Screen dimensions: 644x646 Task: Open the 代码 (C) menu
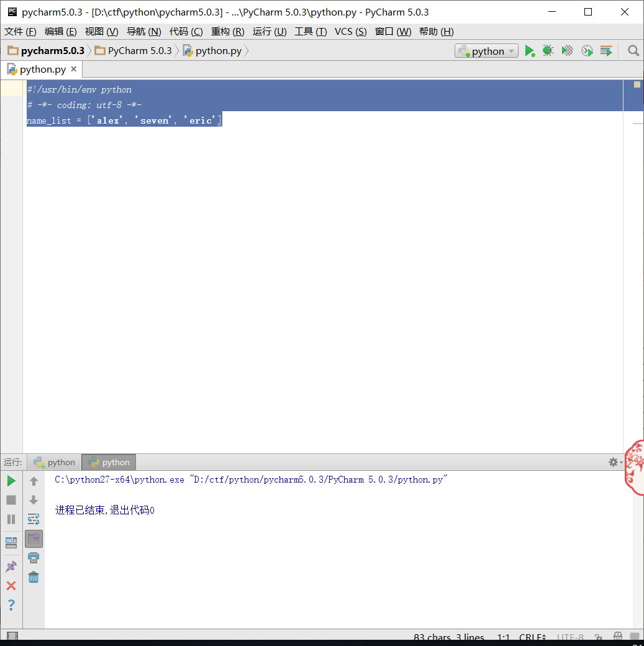click(x=186, y=32)
